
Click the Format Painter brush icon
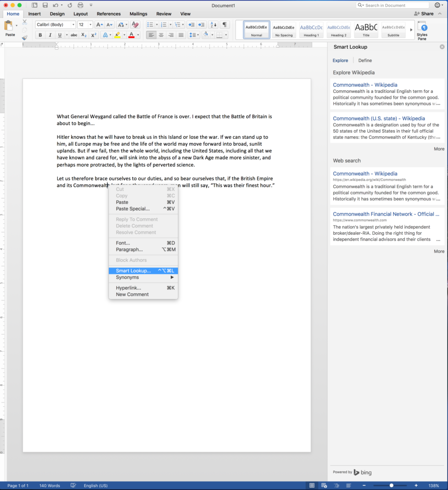coord(25,37)
